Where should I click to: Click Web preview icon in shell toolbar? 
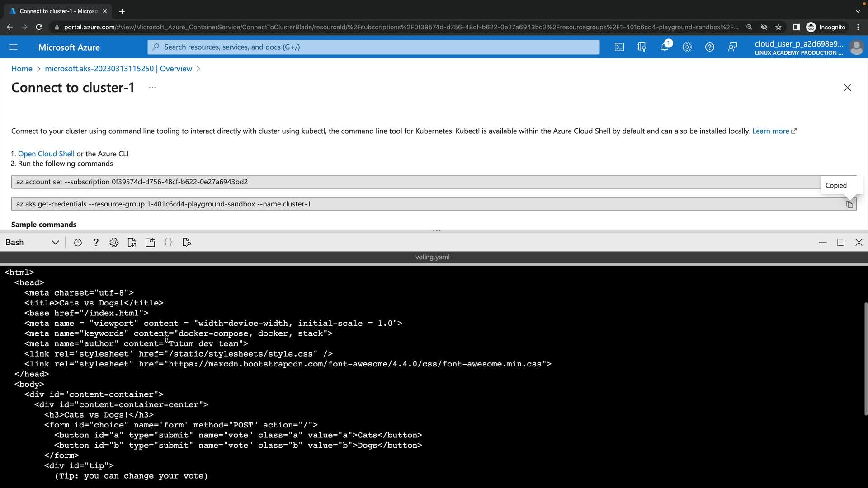(x=186, y=243)
